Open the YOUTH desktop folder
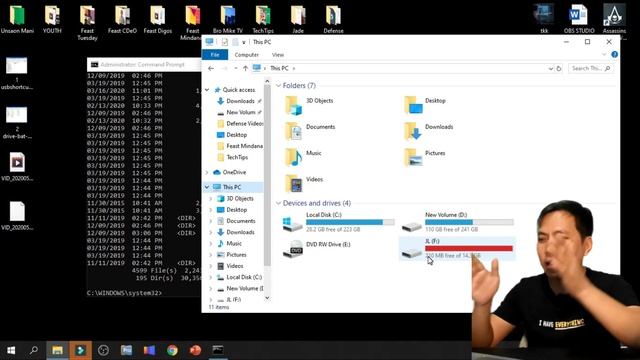Viewport: 640px width, 360px height. click(52, 19)
